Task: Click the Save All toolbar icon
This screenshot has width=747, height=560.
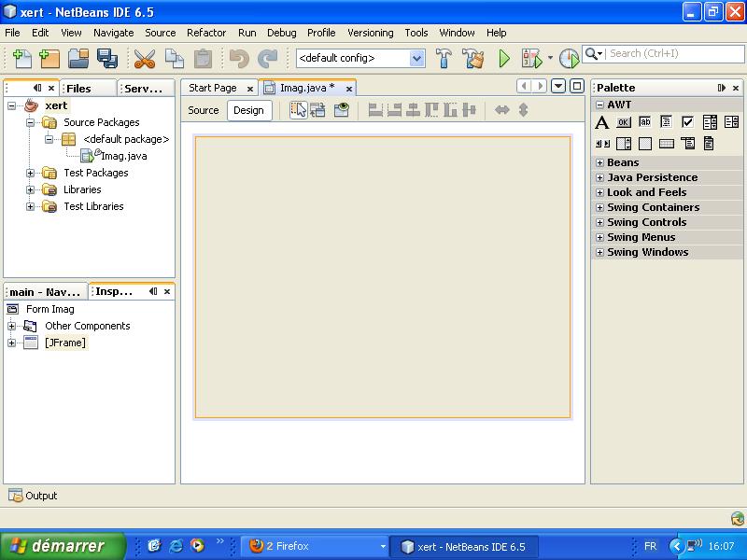Action: (107, 59)
